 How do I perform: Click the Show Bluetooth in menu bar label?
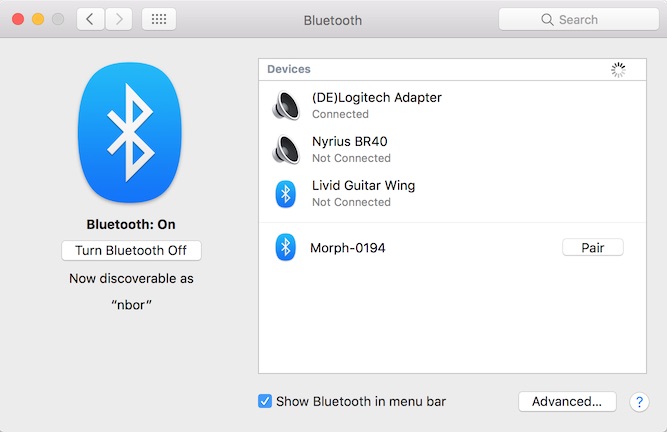[361, 401]
